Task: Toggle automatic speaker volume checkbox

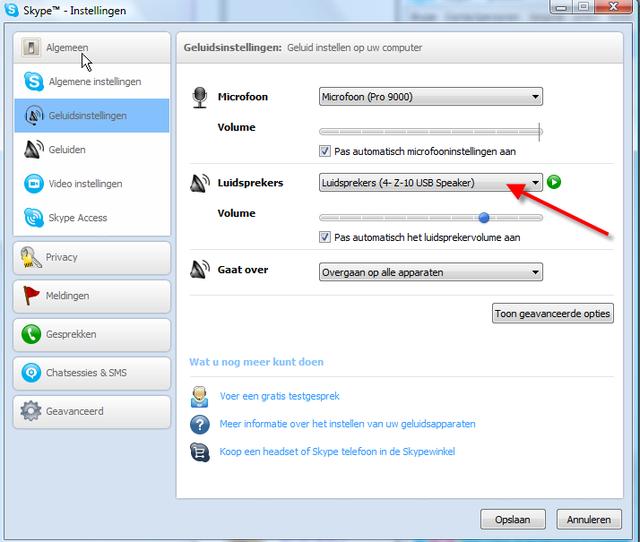Action: coord(325,237)
